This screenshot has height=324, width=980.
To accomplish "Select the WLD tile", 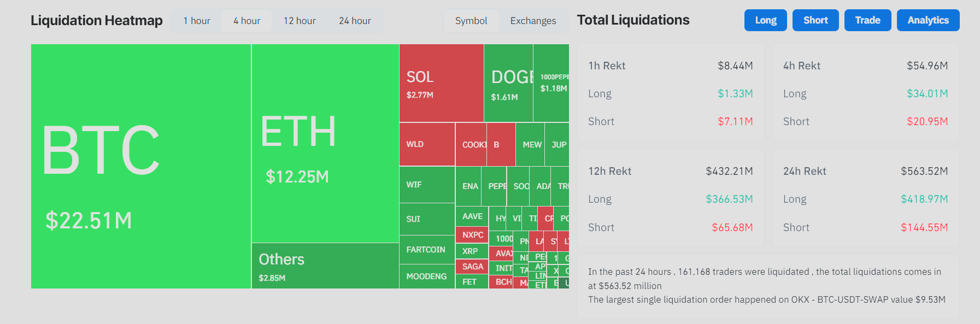I will tap(426, 144).
